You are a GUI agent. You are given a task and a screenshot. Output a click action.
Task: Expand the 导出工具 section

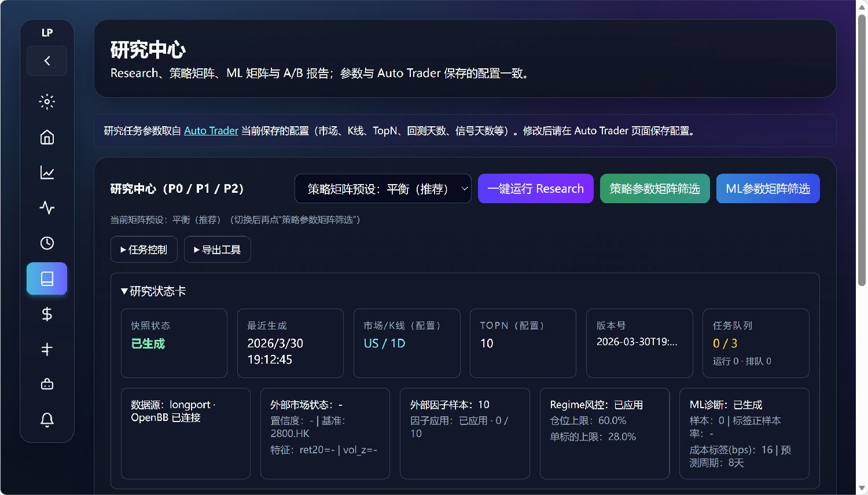click(x=217, y=250)
